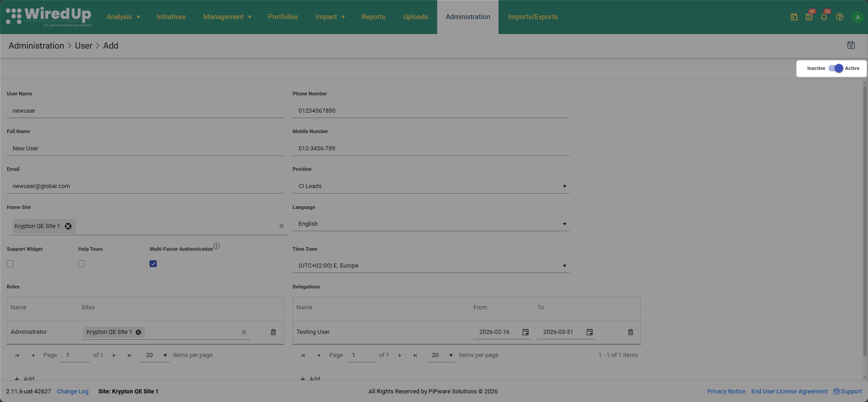
Task: Open the tasks checklist icon with badge 47
Action: pos(809,17)
